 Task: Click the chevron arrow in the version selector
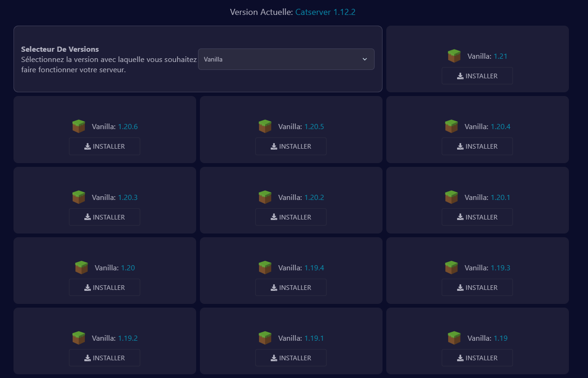pos(365,59)
